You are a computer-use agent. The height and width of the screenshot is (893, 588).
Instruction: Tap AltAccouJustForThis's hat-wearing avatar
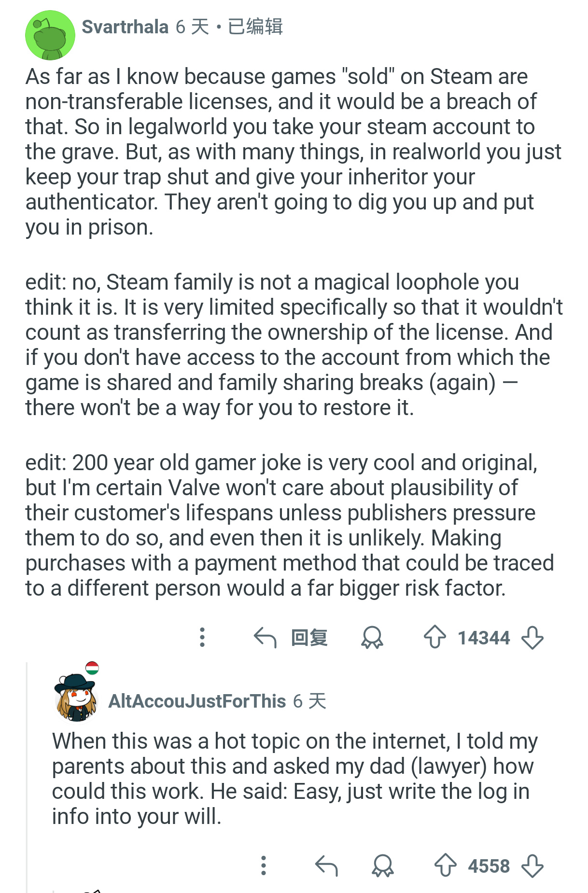click(x=76, y=698)
